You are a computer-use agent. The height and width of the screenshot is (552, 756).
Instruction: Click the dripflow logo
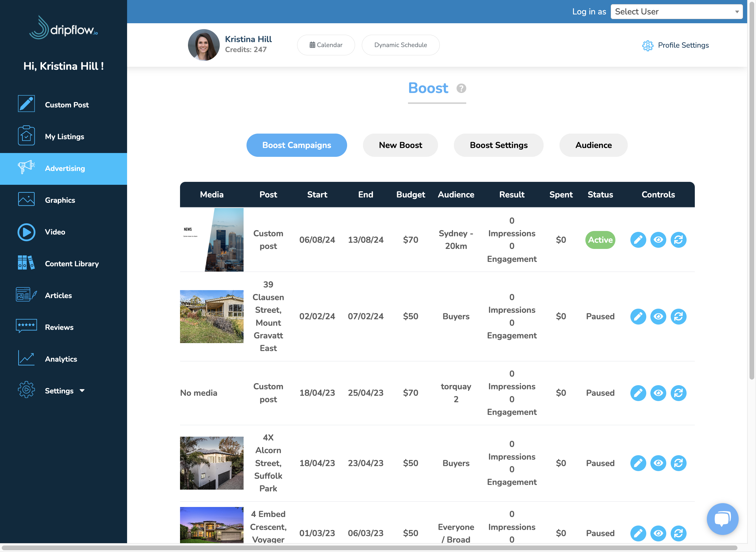click(x=64, y=28)
